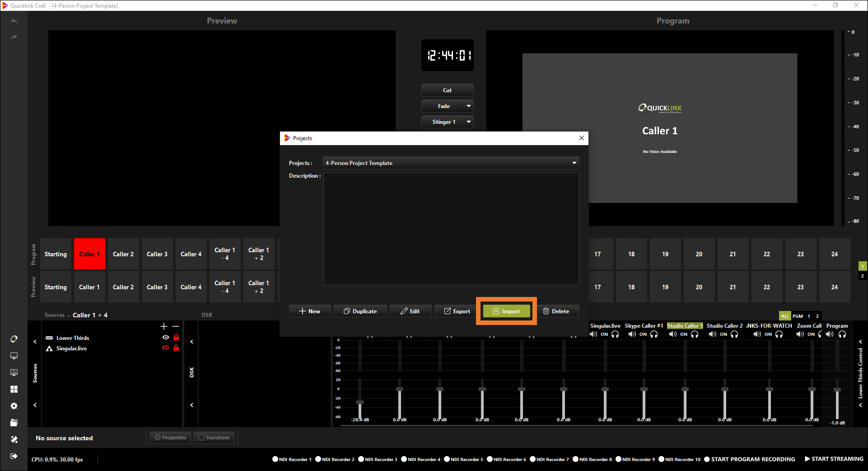The width and height of the screenshot is (868, 471).
Task: Select the ALL audio mixer tab
Action: coord(784,316)
